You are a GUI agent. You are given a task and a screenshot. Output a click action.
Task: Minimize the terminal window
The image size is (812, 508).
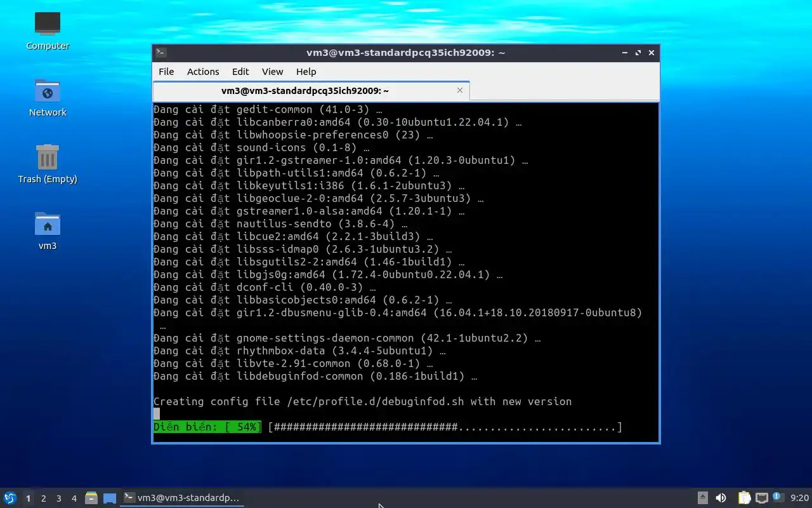point(625,53)
